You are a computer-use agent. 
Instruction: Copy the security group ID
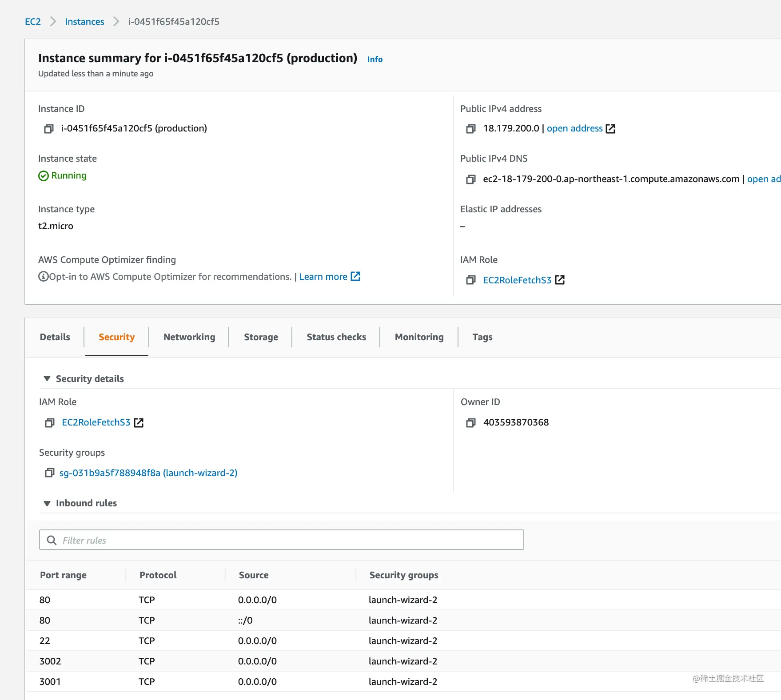pyautogui.click(x=50, y=473)
